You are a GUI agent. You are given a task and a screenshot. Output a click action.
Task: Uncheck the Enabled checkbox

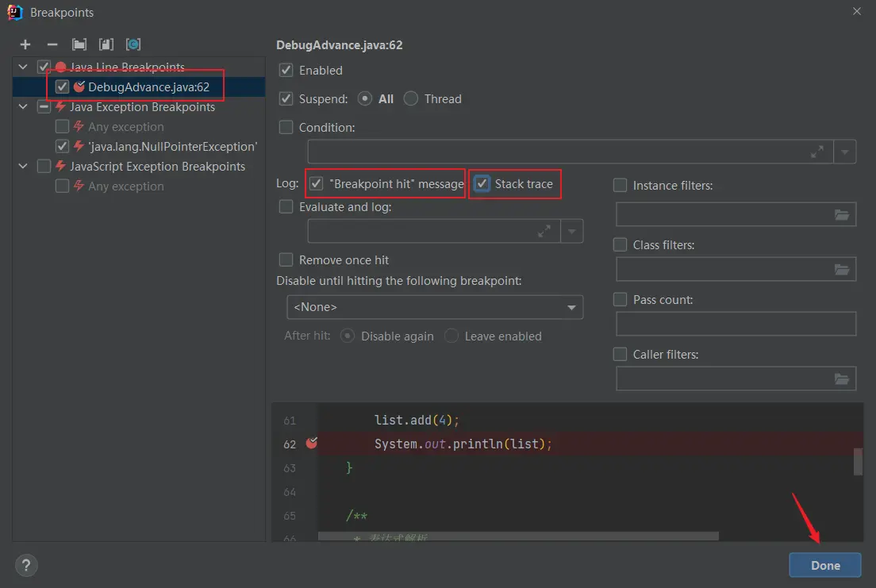point(286,70)
